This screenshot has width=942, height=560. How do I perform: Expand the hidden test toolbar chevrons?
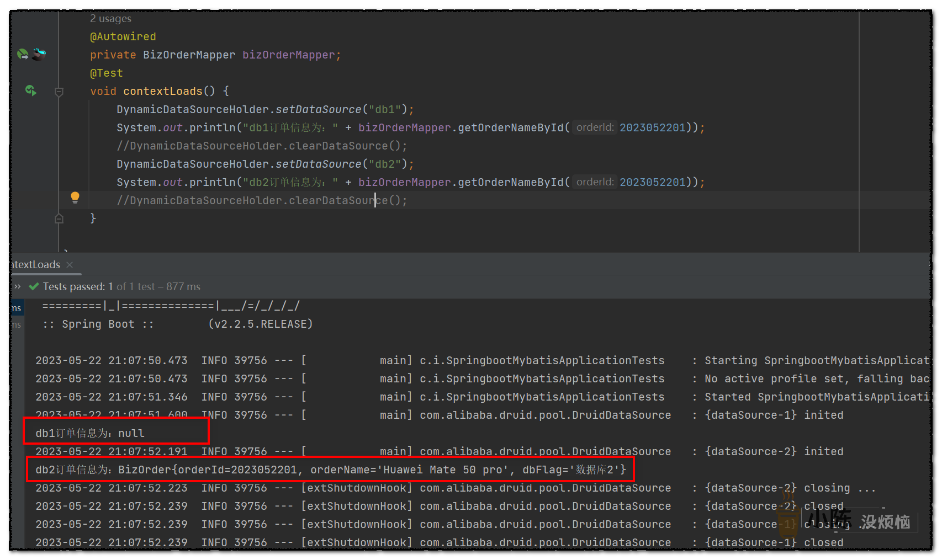(18, 286)
